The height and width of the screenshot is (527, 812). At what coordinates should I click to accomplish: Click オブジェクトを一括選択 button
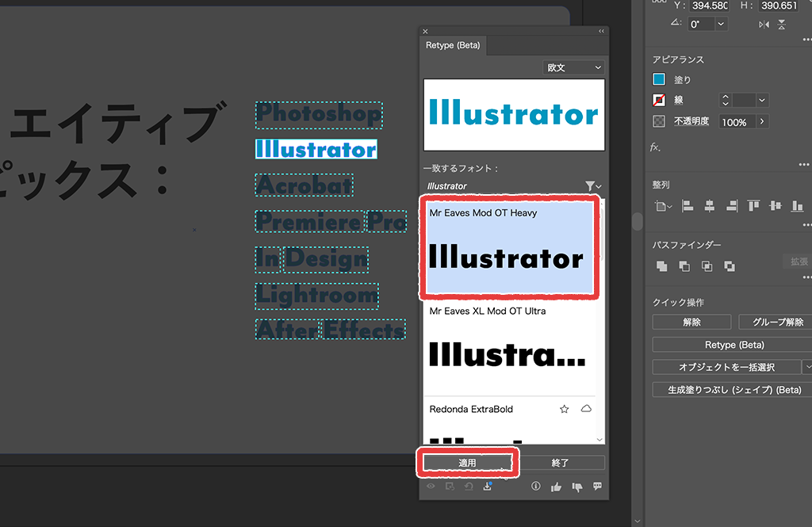(x=726, y=367)
